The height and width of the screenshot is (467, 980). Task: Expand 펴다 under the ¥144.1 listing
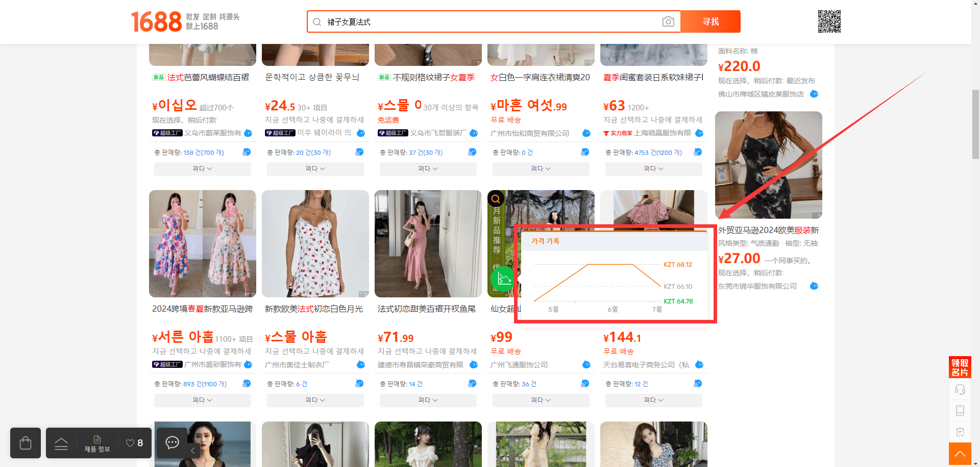click(x=653, y=400)
